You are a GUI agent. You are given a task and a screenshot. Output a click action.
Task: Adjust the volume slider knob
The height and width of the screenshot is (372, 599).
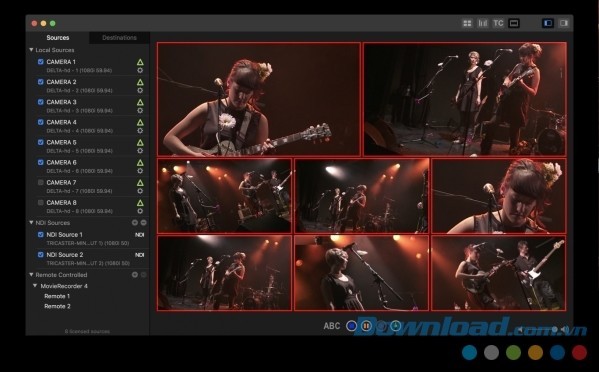point(554,329)
